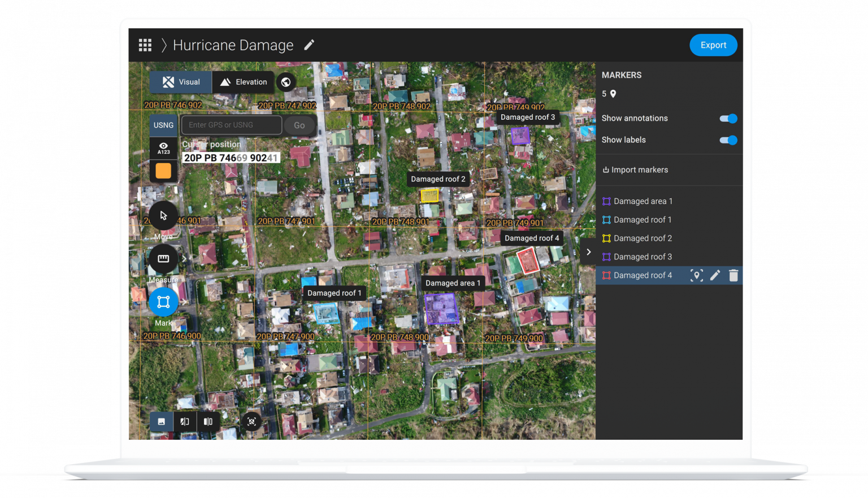868x498 pixels.
Task: Toggle Show annotations off
Action: [728, 119]
